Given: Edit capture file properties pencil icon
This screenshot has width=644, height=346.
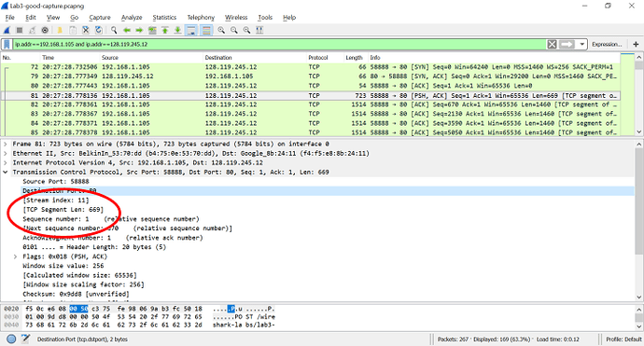Looking at the screenshot, I should 25,339.
